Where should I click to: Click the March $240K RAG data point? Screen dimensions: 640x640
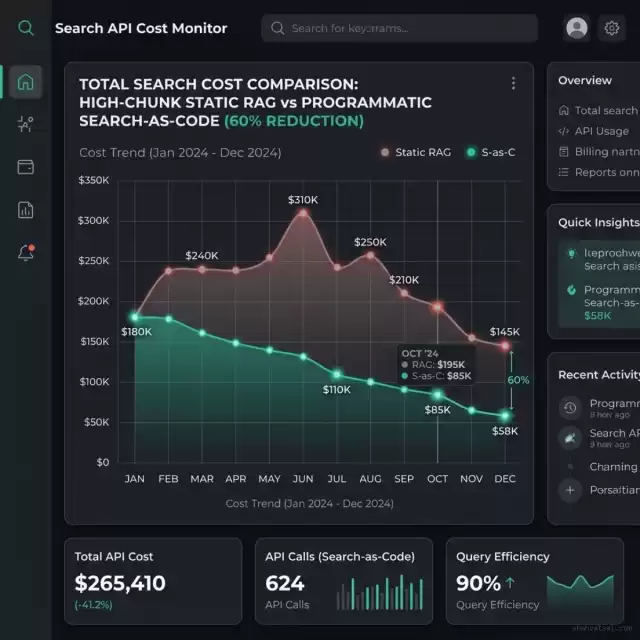pyautogui.click(x=202, y=269)
